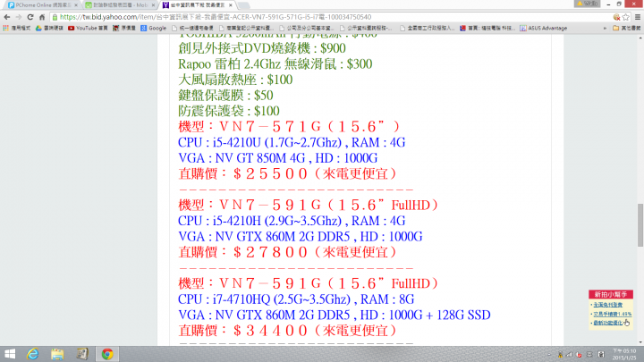
Task: Click the i5-4210H CPU spec line
Action: pyautogui.click(x=292, y=221)
